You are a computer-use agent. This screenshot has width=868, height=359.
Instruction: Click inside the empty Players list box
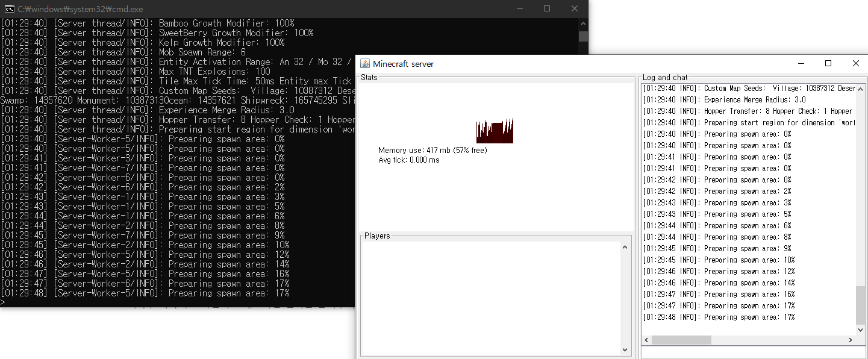click(x=490, y=298)
